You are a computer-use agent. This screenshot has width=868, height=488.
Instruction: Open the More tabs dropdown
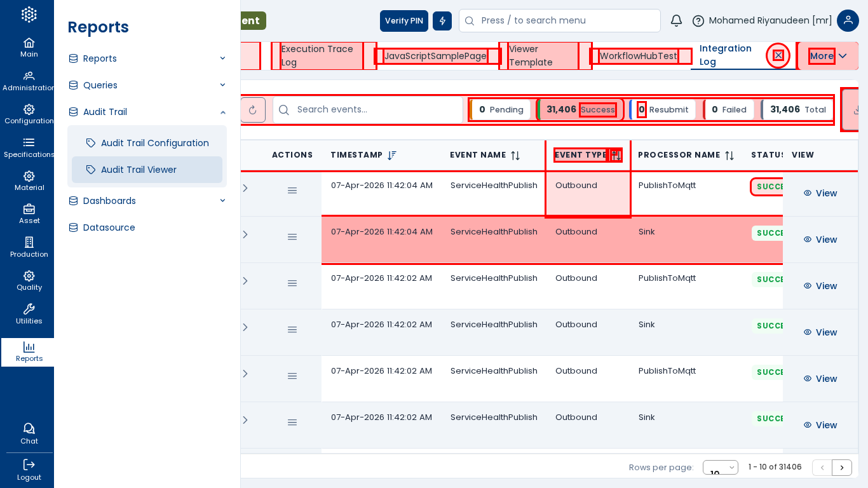pyautogui.click(x=827, y=56)
